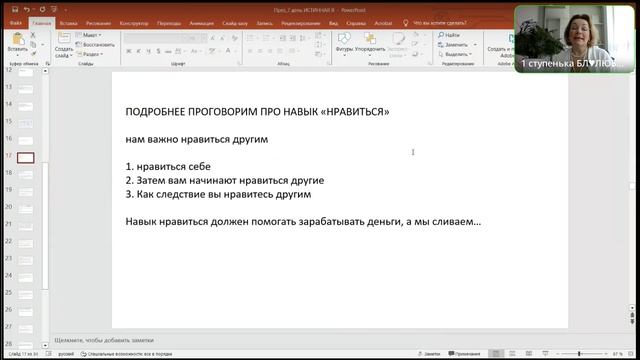The height and width of the screenshot is (360, 640).
Task: Click the Save icon in quick access toolbar
Action: click(15, 9)
